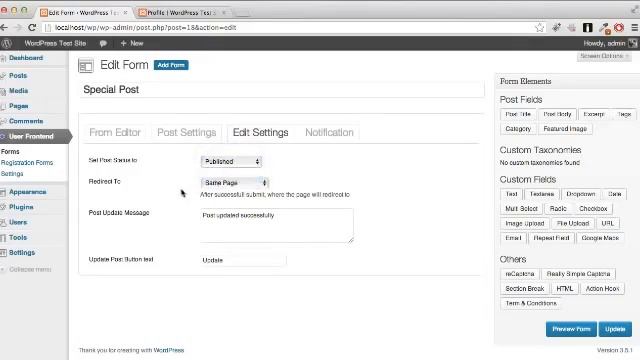Switch to Form Editor tab
Viewport: 640px width, 360px height.
pos(115,133)
